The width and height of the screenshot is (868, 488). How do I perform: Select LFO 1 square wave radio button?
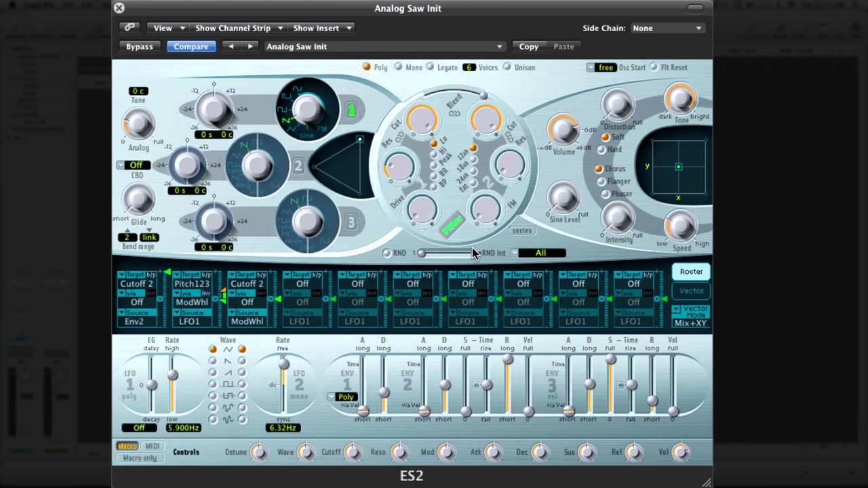(x=213, y=384)
